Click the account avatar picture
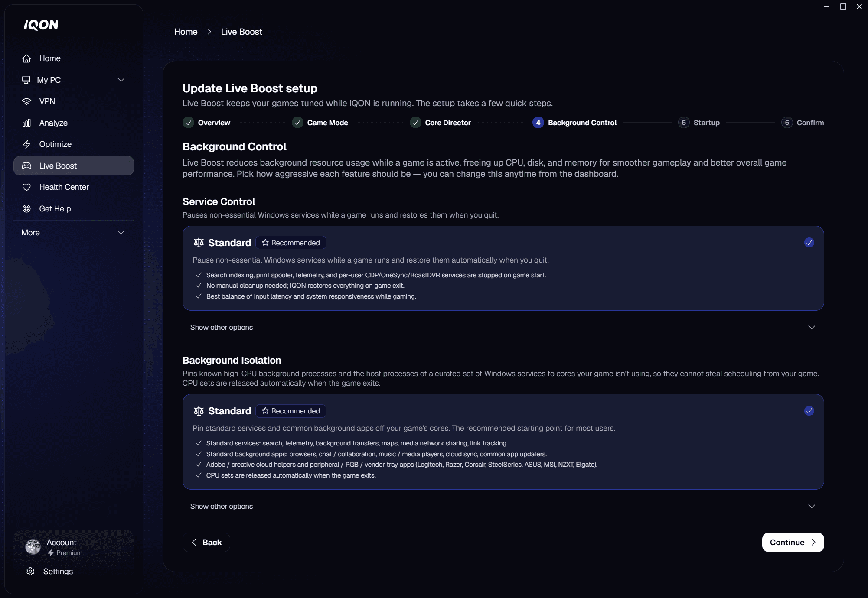Viewport: 868px width, 598px height. coord(33,547)
